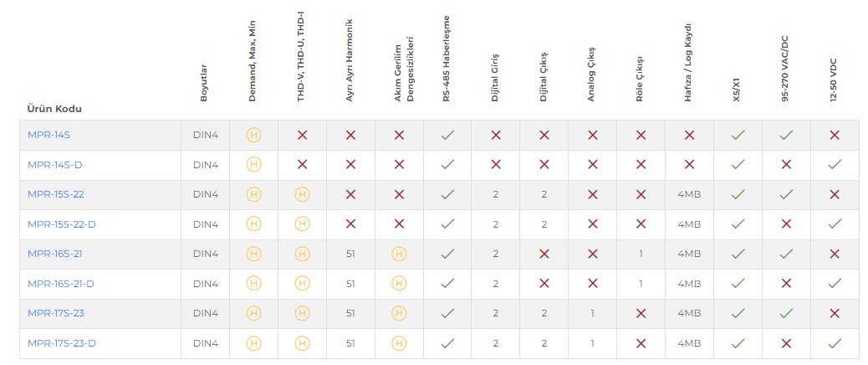Click the MPR-15S-22-D product code
The width and height of the screenshot is (868, 365).
point(62,224)
